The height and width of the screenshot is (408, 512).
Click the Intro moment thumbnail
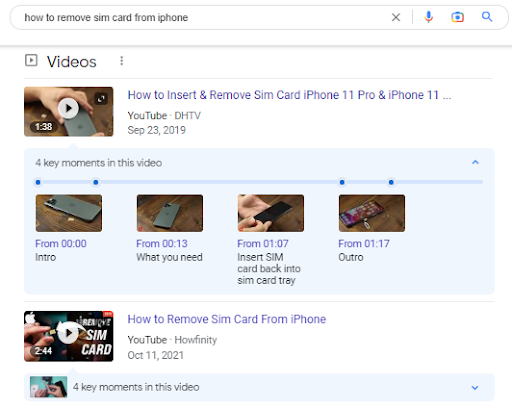click(69, 213)
